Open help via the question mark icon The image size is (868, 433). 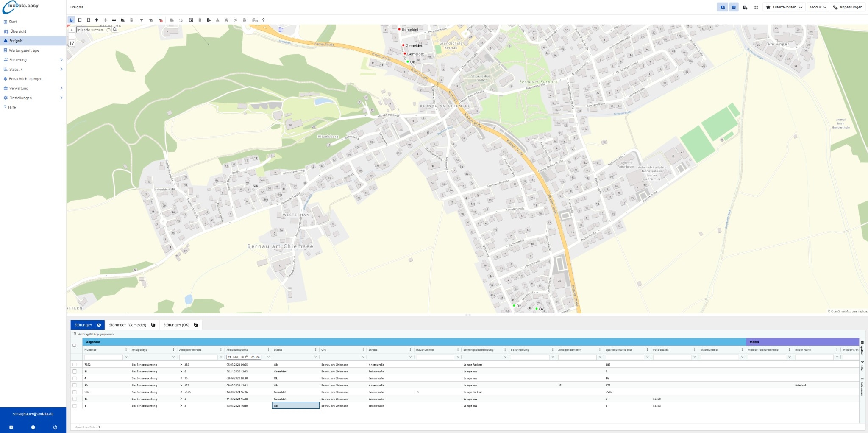coord(263,20)
